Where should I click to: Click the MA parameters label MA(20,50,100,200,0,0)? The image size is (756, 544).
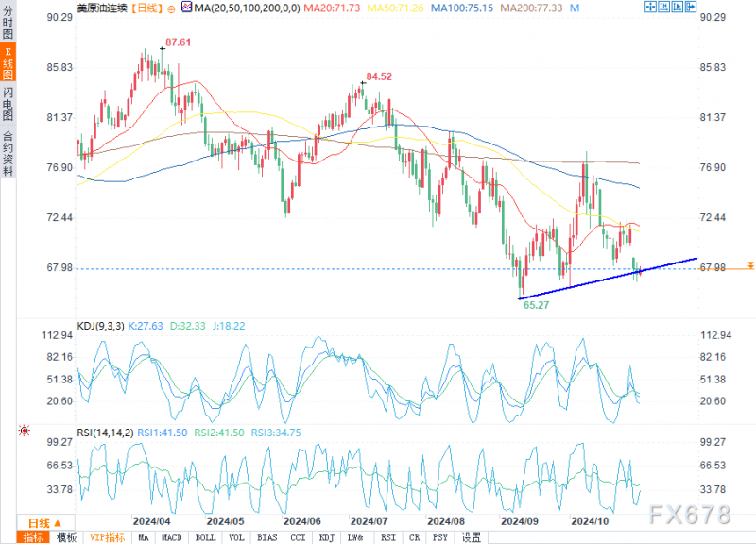point(247,8)
